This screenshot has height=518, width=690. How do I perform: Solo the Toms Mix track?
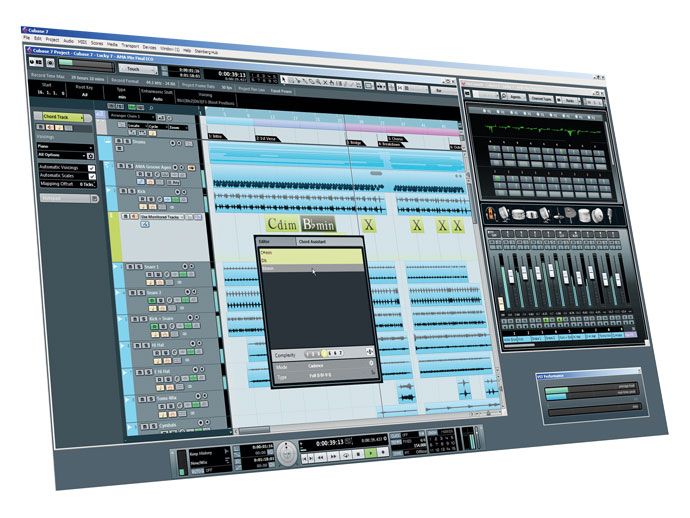150,399
